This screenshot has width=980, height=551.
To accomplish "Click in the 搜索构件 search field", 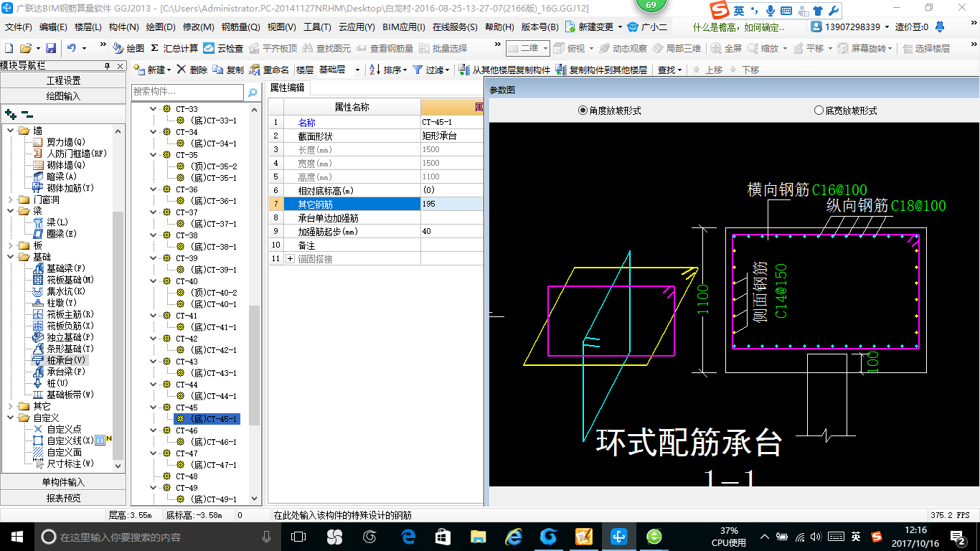I will point(188,92).
